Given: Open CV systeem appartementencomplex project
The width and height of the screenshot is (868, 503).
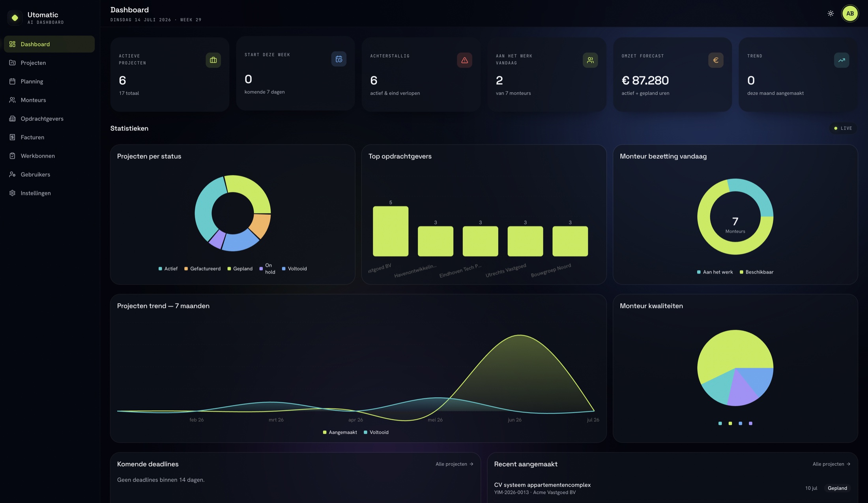Looking at the screenshot, I should (542, 485).
